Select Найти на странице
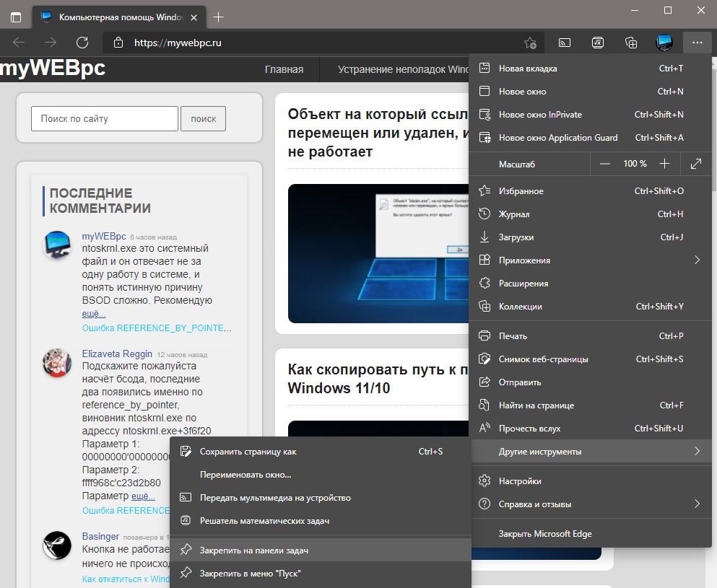The image size is (717, 588). [x=591, y=405]
